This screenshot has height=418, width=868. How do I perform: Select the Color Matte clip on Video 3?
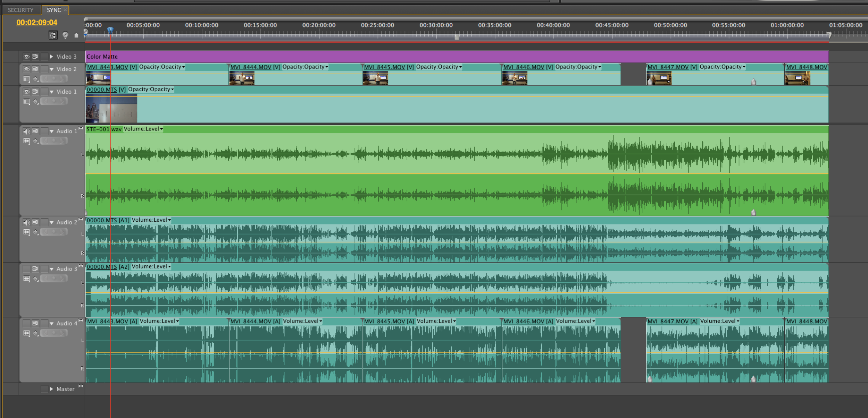point(451,57)
